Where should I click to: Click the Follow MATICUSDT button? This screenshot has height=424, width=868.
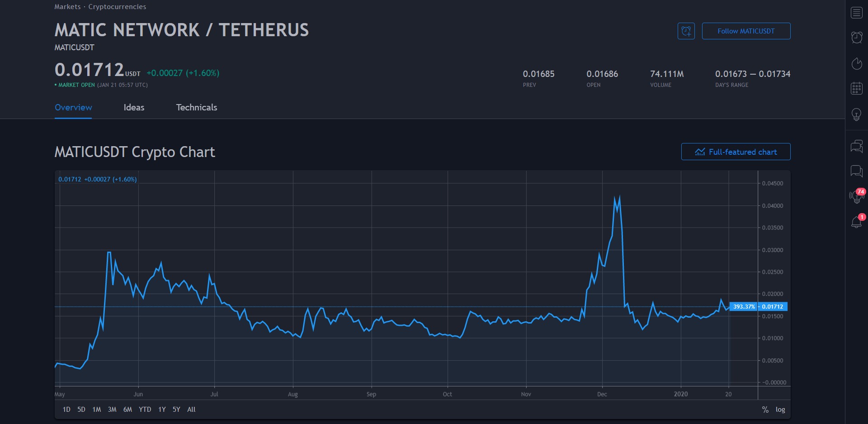coord(746,31)
